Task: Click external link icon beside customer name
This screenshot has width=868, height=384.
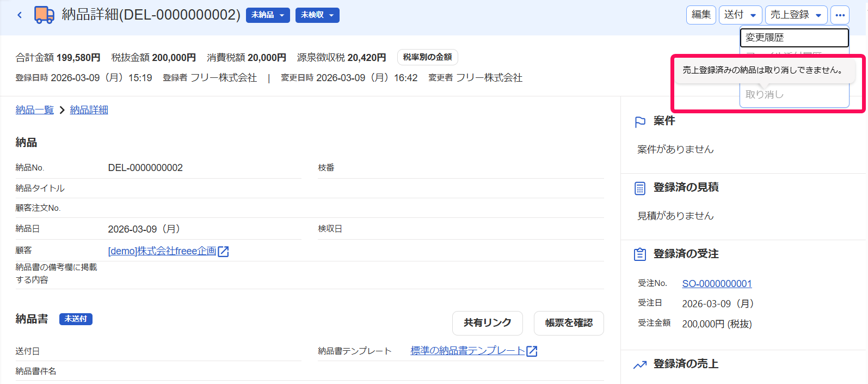Action: [x=223, y=251]
